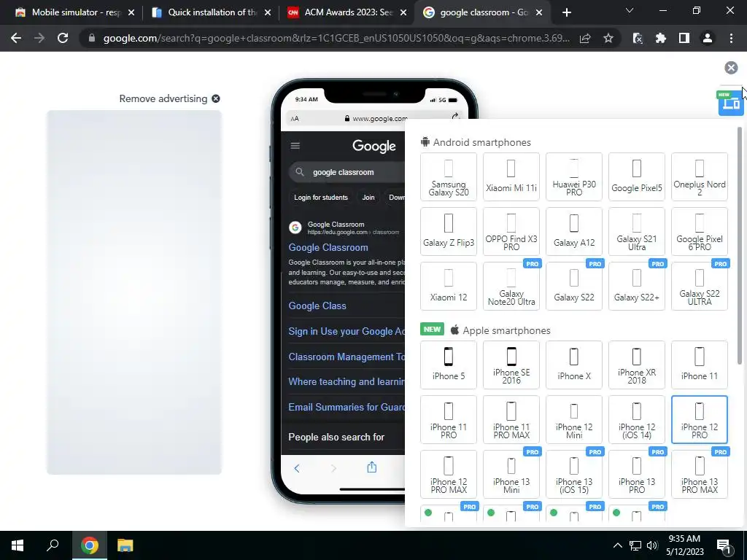Select the google classroom tab

coord(481,12)
